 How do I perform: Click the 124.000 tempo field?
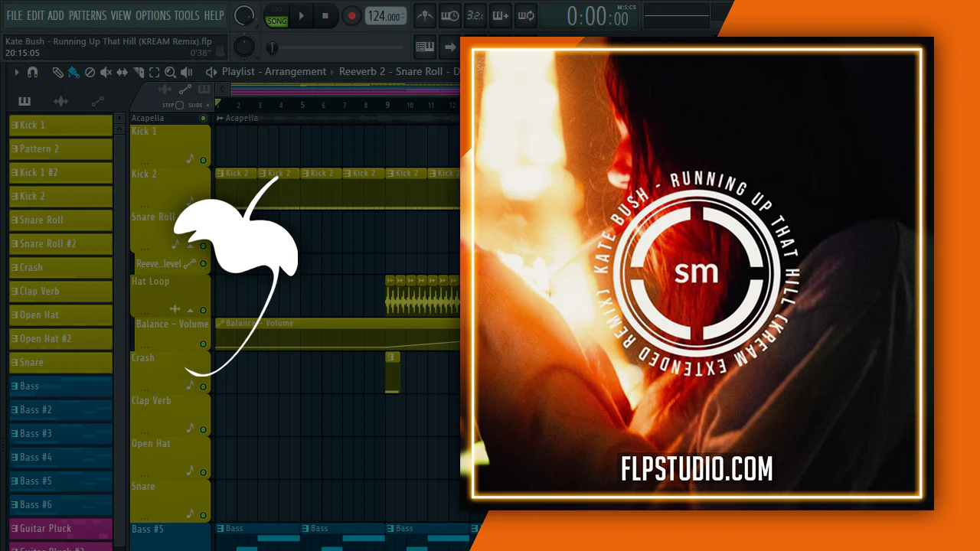[385, 16]
